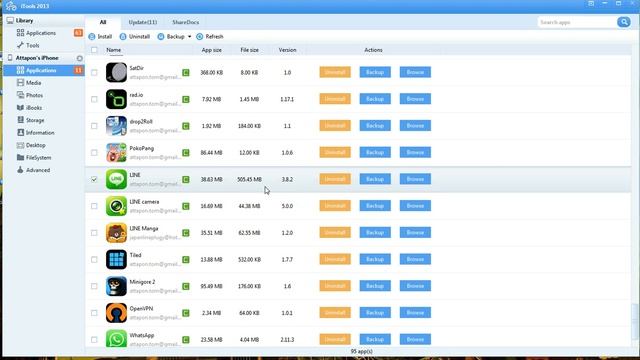Open Photos in the device sidebar
The image size is (640, 360).
click(x=30, y=95)
